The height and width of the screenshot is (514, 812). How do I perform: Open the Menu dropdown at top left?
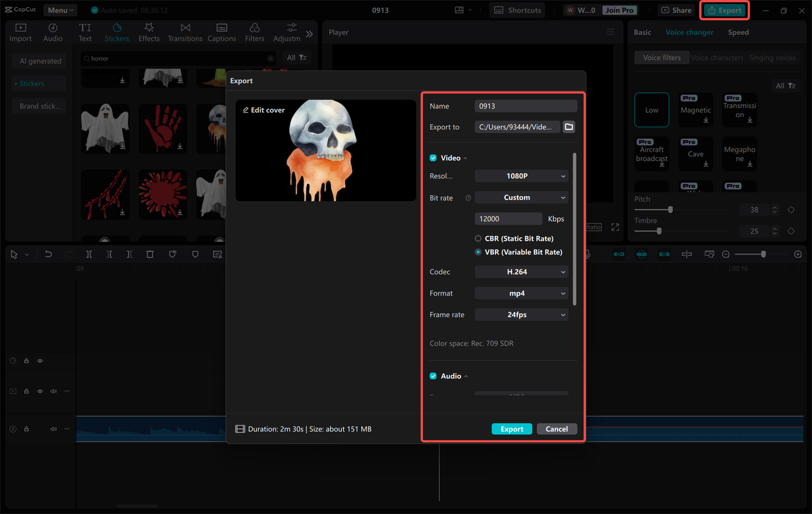[x=60, y=10]
